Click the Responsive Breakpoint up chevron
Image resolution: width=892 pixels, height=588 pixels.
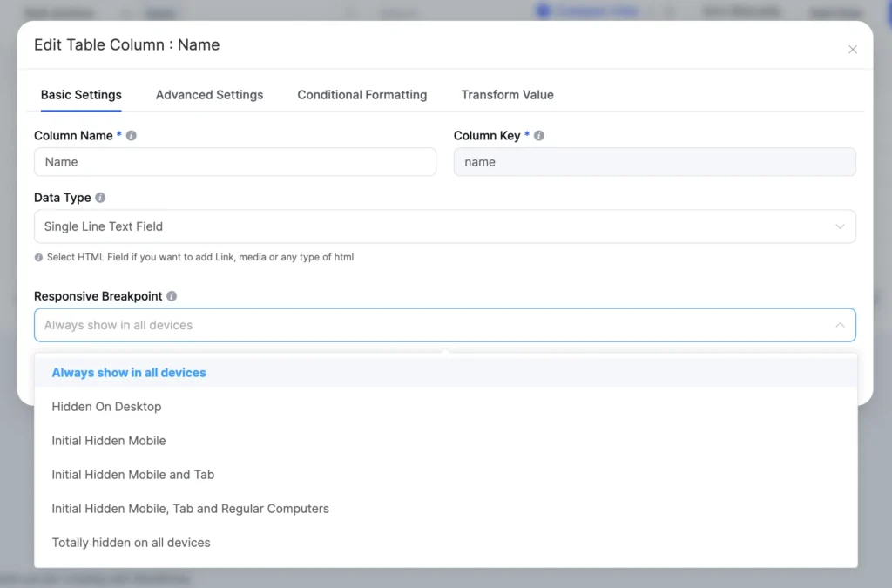coord(840,325)
